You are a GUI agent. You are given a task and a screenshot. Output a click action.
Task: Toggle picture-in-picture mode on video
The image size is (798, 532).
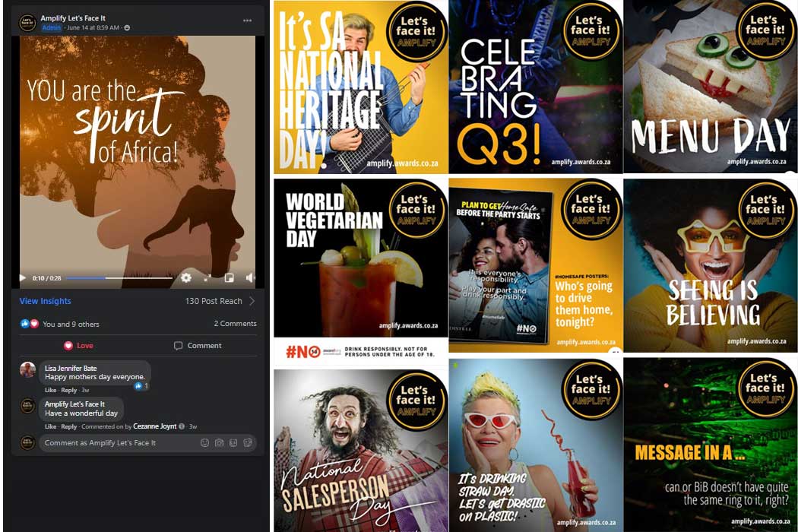[x=229, y=278]
